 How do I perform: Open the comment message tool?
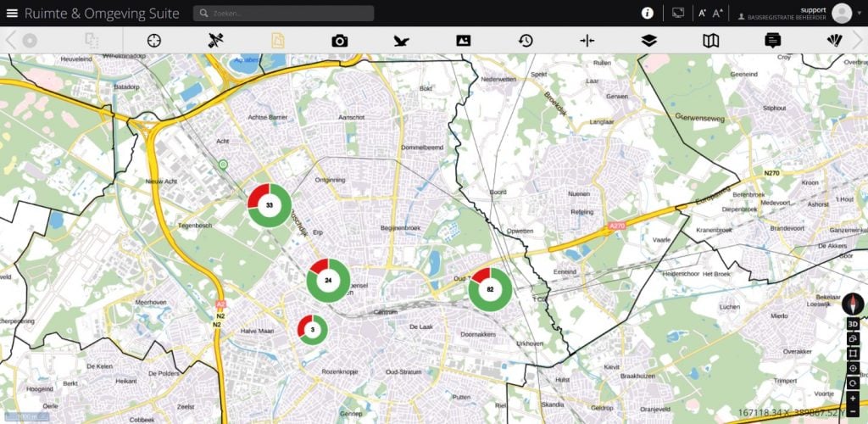click(773, 41)
